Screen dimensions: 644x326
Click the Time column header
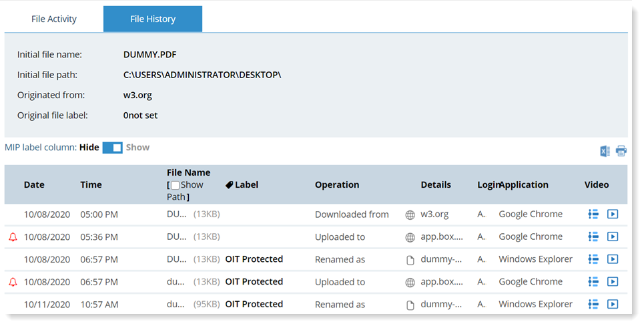(91, 185)
